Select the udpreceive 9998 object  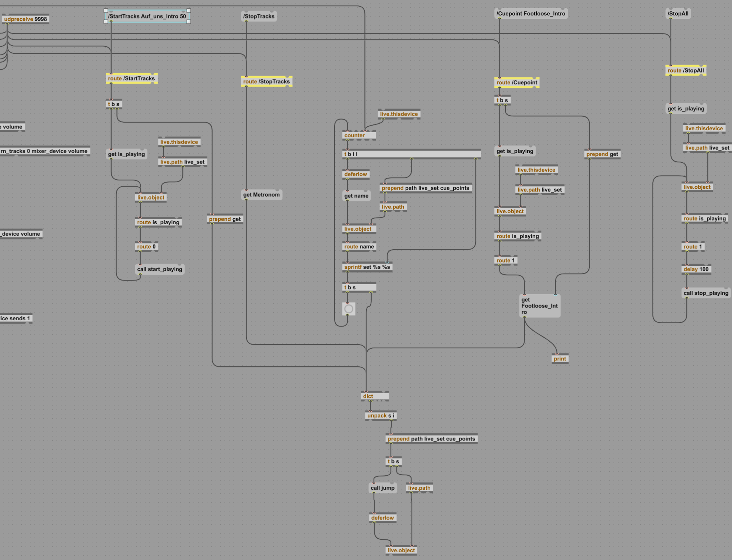click(x=25, y=19)
